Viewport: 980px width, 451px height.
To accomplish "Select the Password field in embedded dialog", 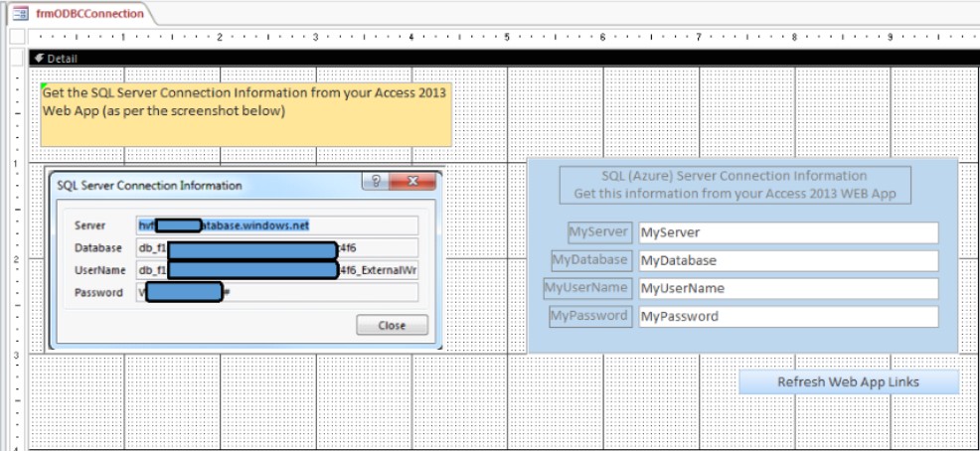I will point(277,292).
